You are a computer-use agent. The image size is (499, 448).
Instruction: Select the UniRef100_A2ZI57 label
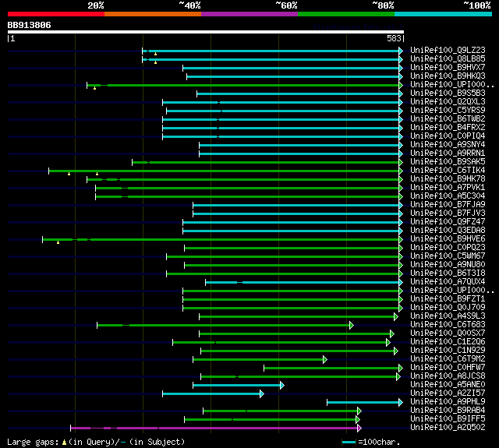coord(448,393)
